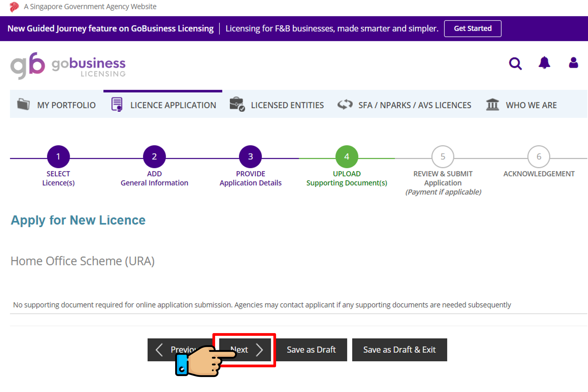
Task: Click 'New Guided Journey feature' banner text
Action: [x=111, y=29]
